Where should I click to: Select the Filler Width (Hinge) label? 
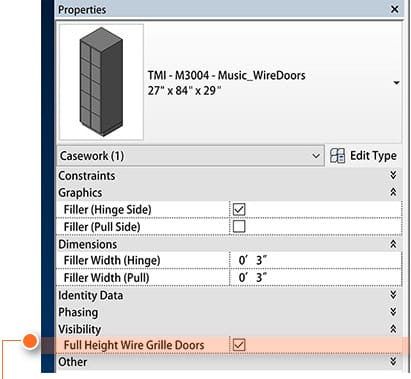click(x=112, y=260)
